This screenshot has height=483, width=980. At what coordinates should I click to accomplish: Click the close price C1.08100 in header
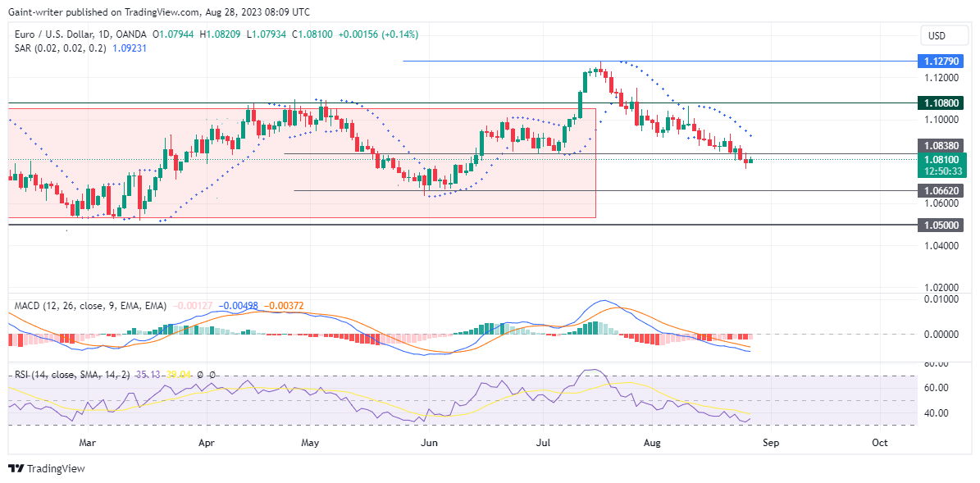(x=313, y=34)
